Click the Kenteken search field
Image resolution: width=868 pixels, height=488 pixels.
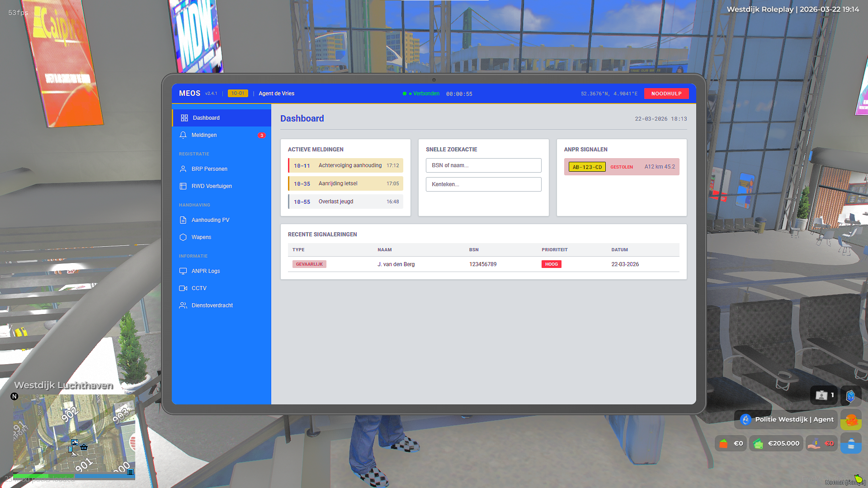coord(483,184)
